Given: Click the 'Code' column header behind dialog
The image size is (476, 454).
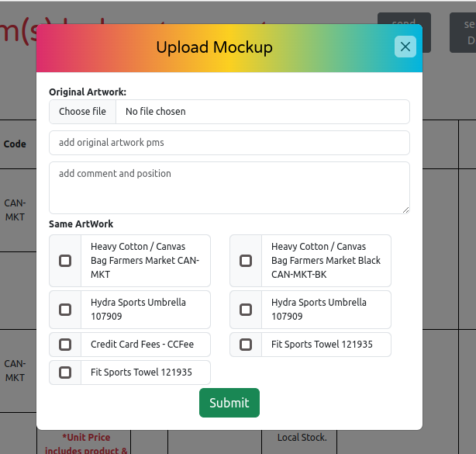Looking at the screenshot, I should point(15,144).
